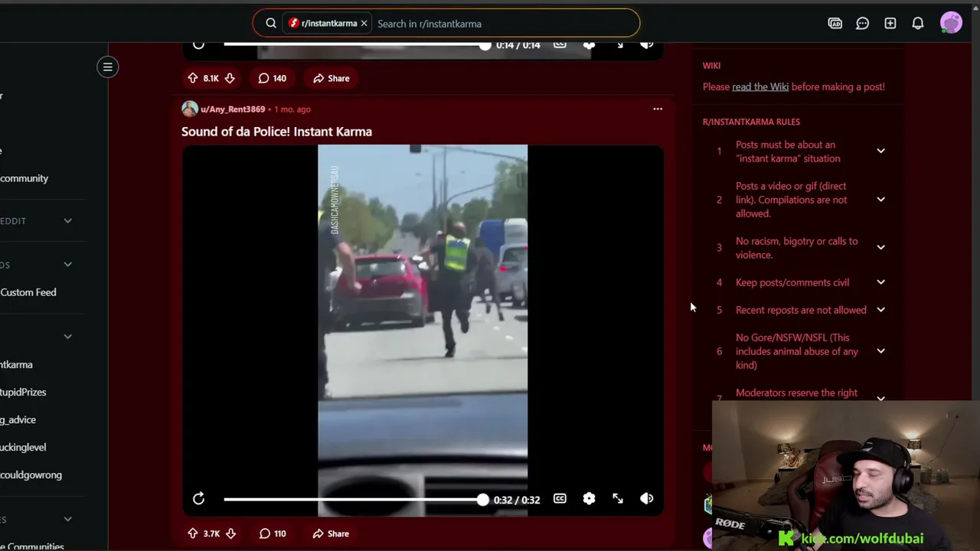Open settings gear on 0:14 video

tap(589, 44)
